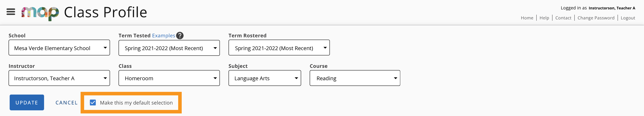The width and height of the screenshot is (644, 116).
Task: Select Home from the top navigation
Action: pyautogui.click(x=527, y=18)
